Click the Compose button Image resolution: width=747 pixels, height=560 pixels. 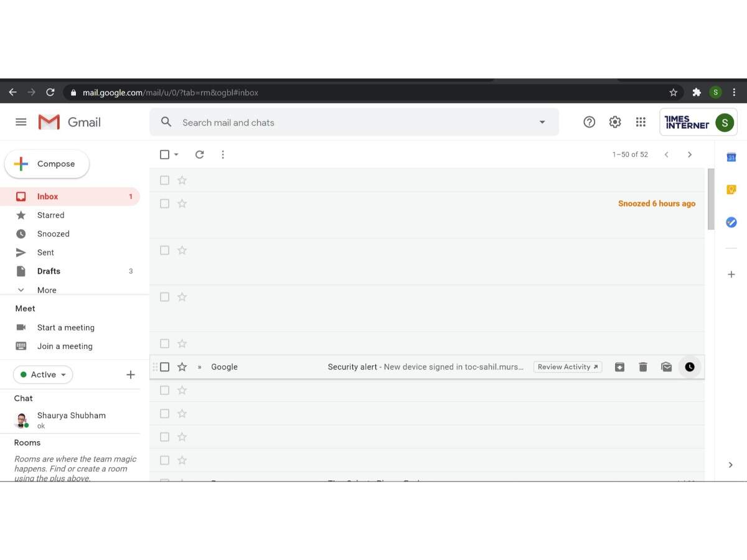click(x=47, y=164)
